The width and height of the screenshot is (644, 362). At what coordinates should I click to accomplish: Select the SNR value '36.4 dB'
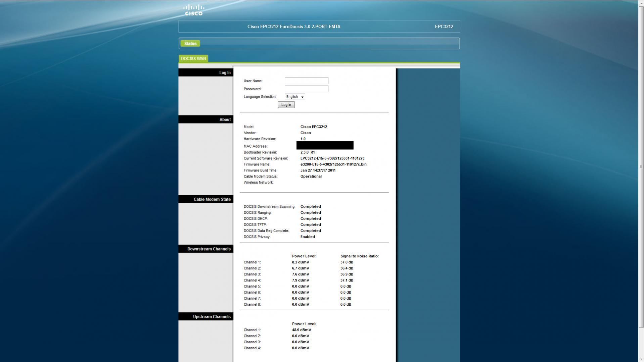point(347,268)
